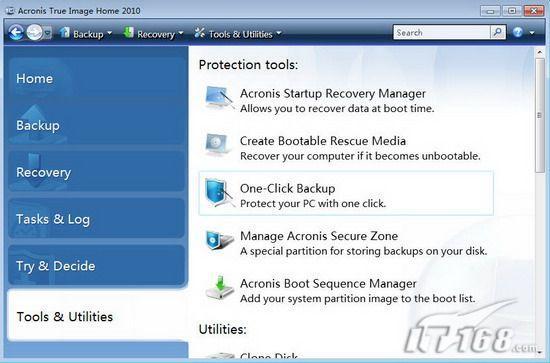Switch to Try & Decide sidebar tab
The width and height of the screenshot is (550, 363).
tap(96, 265)
